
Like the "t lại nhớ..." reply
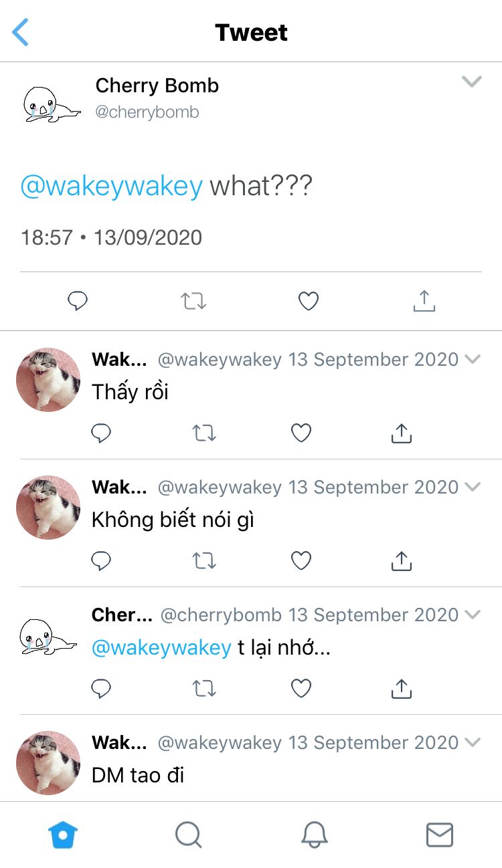pyautogui.click(x=301, y=688)
